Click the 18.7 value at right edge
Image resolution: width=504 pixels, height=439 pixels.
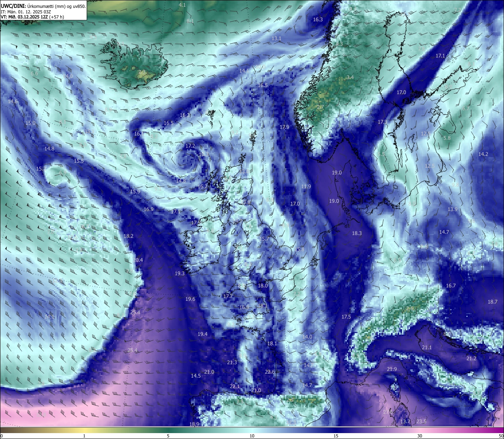click(493, 302)
